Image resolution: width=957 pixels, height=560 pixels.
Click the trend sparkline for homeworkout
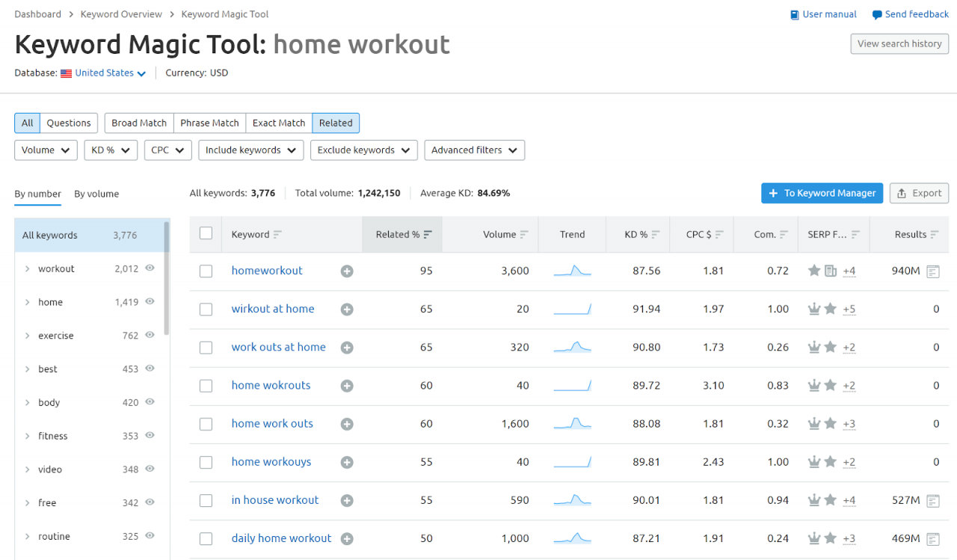pyautogui.click(x=573, y=271)
